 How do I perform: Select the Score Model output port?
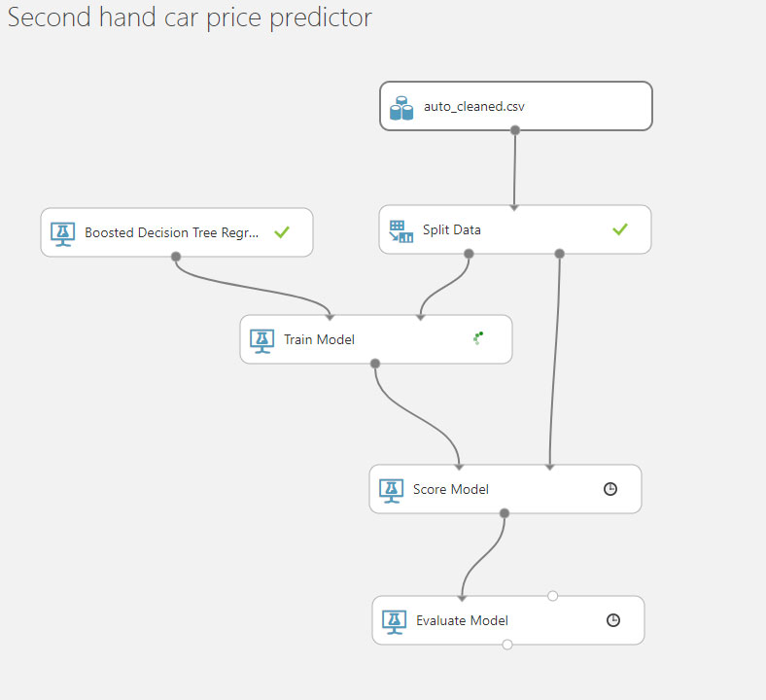pyautogui.click(x=505, y=513)
